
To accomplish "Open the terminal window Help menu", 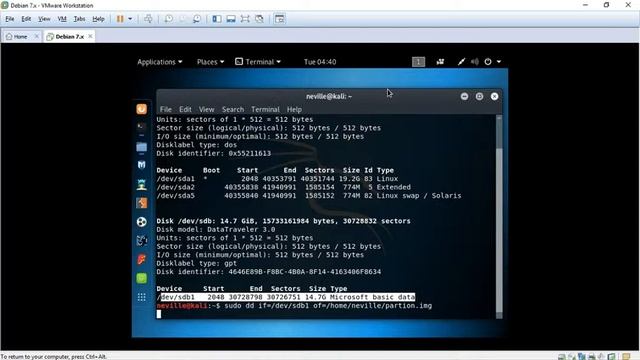I will click(x=294, y=109).
